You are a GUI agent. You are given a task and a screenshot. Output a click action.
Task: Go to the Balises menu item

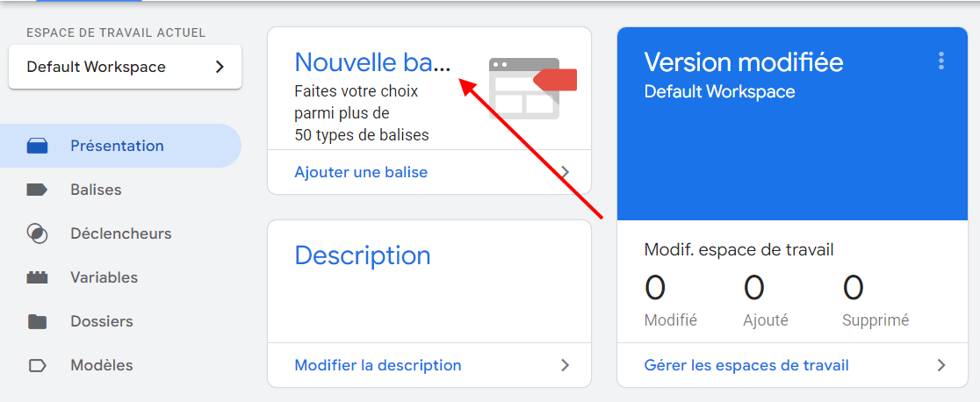coord(96,190)
